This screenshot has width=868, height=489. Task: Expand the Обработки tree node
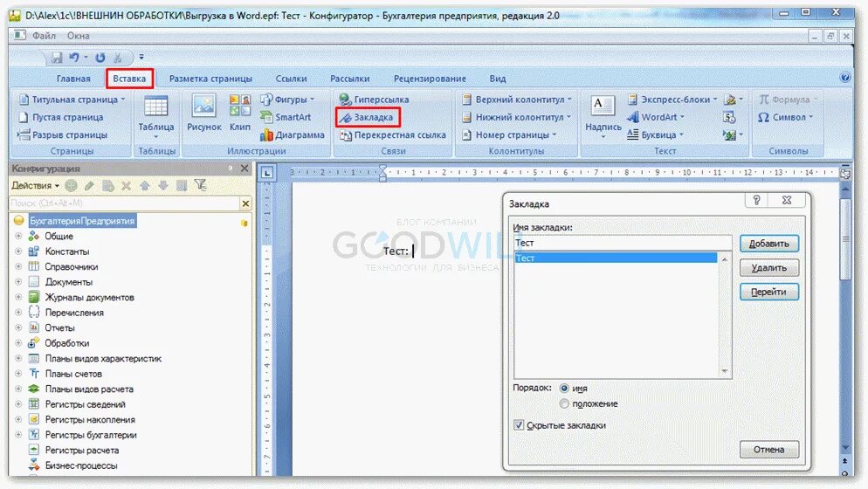click(x=18, y=343)
